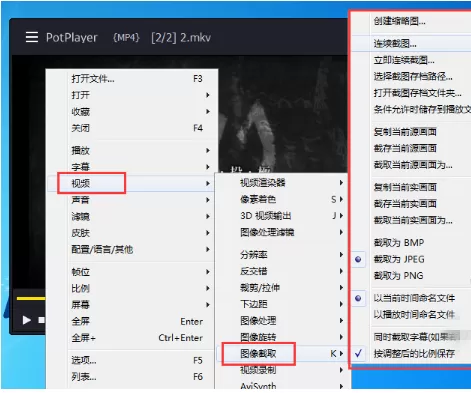Open the 下边距 submenu
The width and height of the screenshot is (471, 393).
pos(282,304)
